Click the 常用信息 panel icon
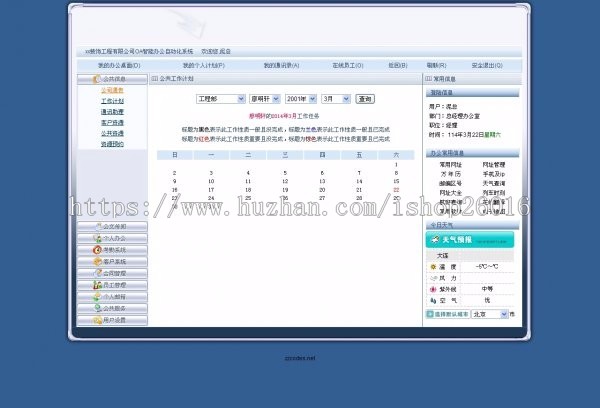600x408 pixels. [429, 79]
